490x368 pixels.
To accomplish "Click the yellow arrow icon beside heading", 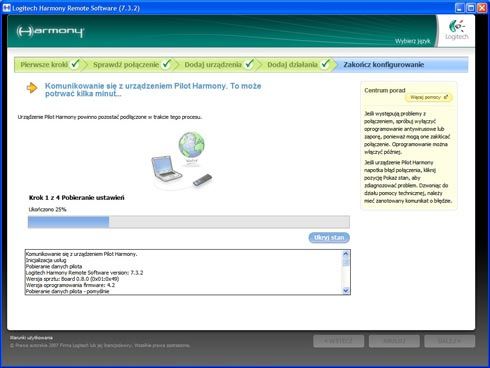I will click(x=32, y=88).
